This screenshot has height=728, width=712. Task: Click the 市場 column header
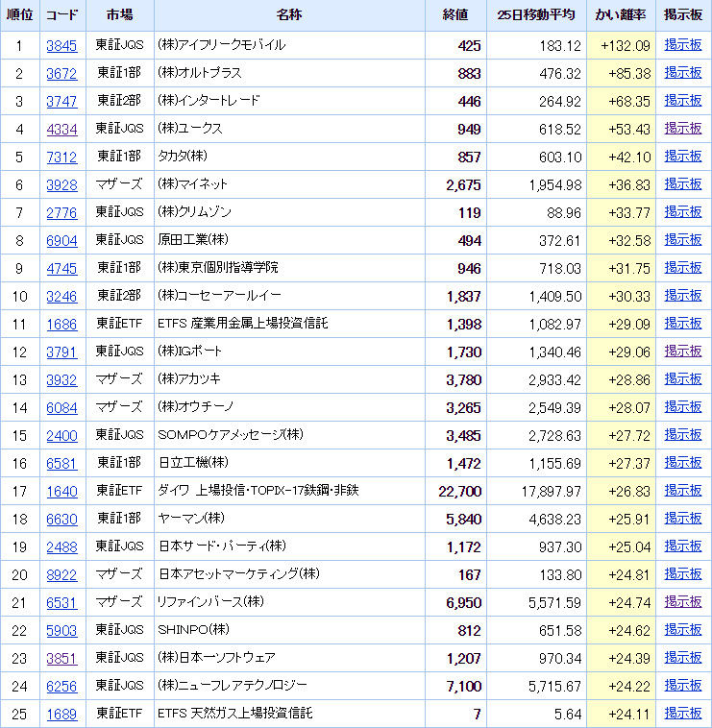[119, 14]
